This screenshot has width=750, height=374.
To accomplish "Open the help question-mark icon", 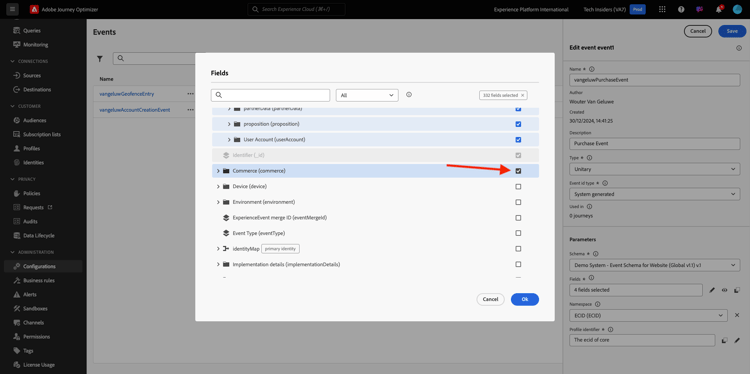I will tap(681, 10).
